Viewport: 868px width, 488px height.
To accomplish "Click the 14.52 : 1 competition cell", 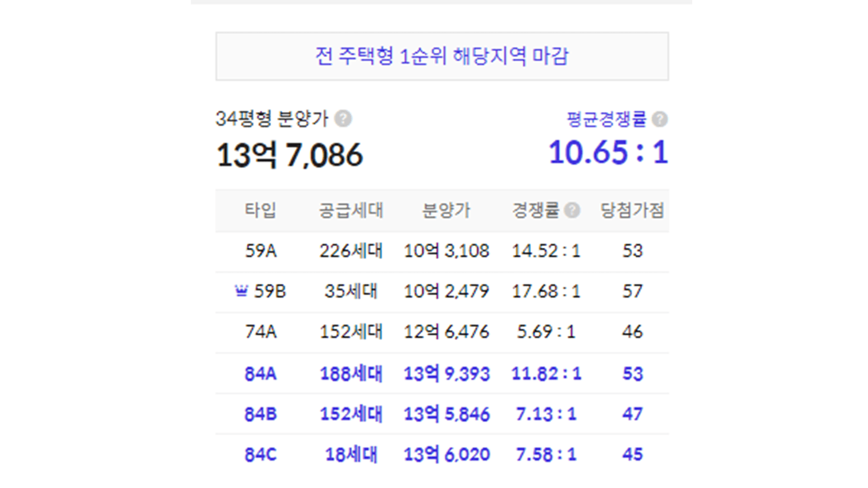I will click(x=546, y=251).
